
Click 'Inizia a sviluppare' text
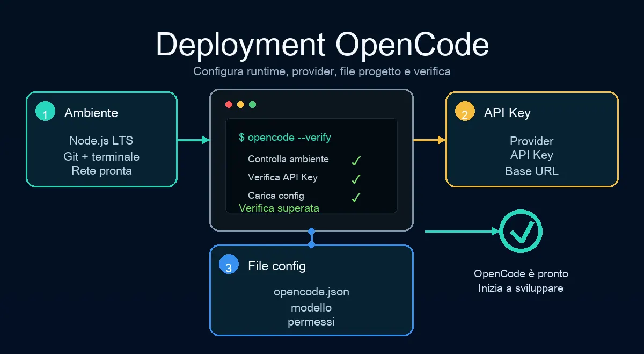coord(521,288)
